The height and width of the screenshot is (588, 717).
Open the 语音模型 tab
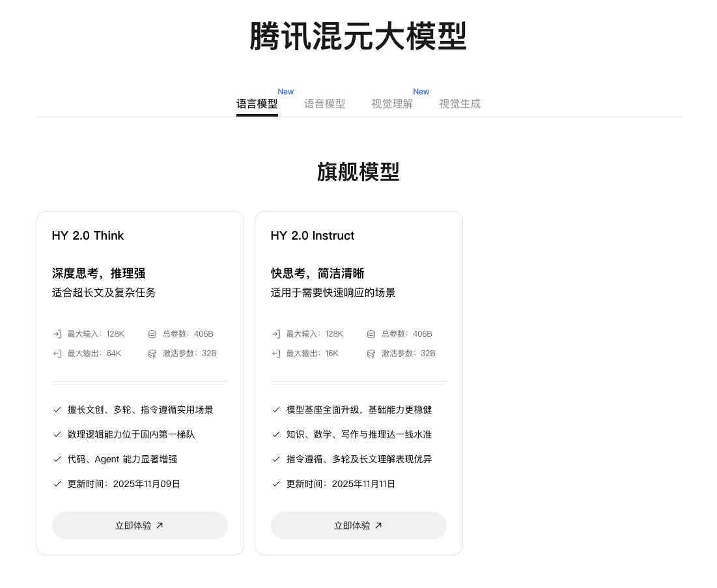(325, 104)
